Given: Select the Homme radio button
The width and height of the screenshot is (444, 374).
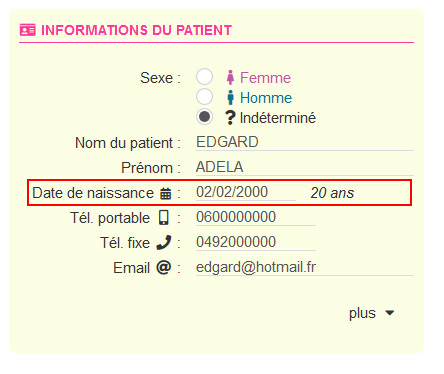Looking at the screenshot, I should tap(204, 97).
